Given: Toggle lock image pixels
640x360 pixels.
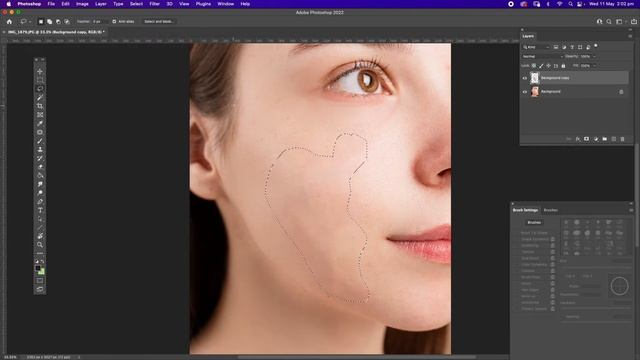Looking at the screenshot, I should [541, 66].
